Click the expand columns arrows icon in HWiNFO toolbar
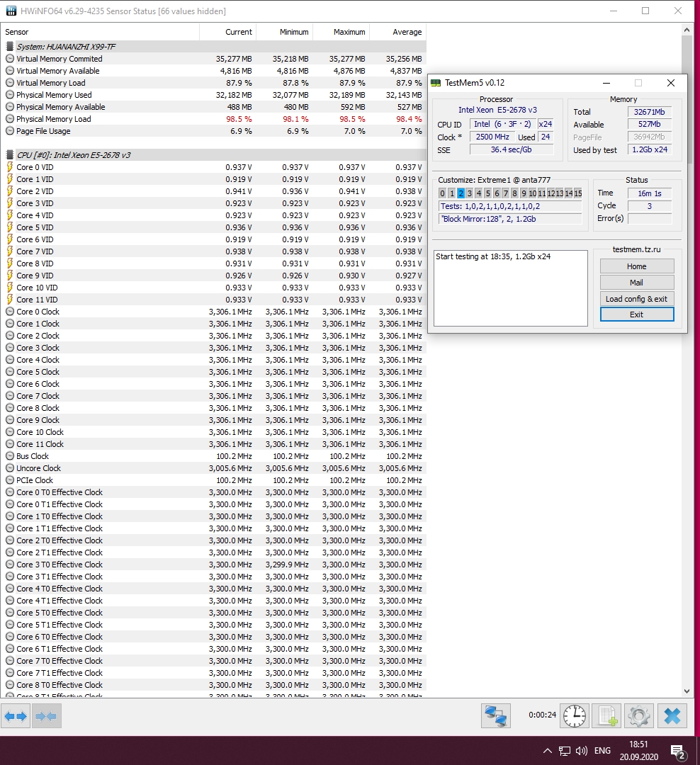The width and height of the screenshot is (700, 765). [x=16, y=716]
